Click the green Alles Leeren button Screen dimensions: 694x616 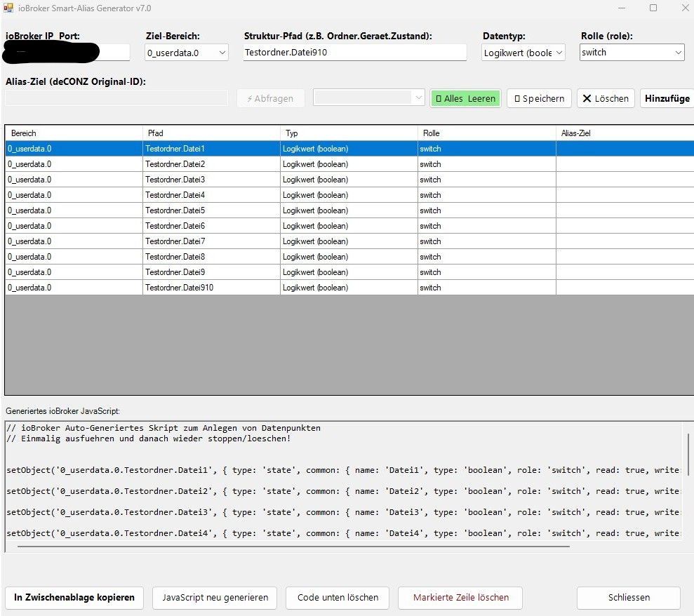[466, 98]
